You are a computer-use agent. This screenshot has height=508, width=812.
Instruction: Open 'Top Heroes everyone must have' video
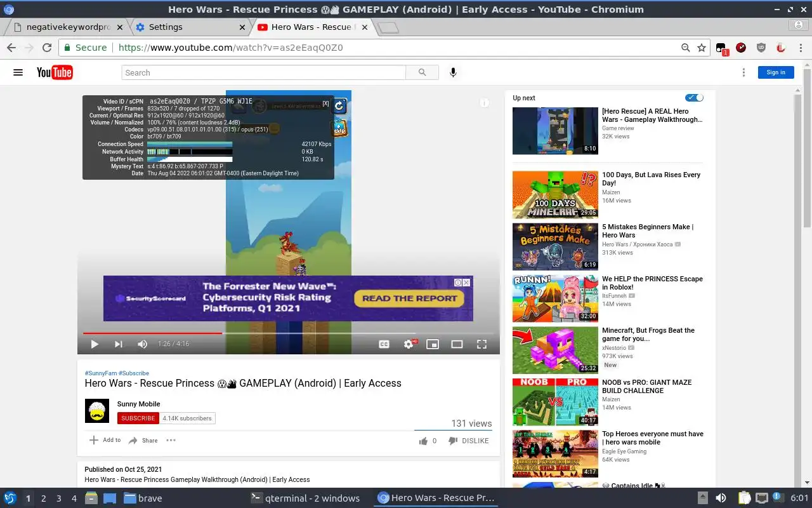click(x=653, y=438)
